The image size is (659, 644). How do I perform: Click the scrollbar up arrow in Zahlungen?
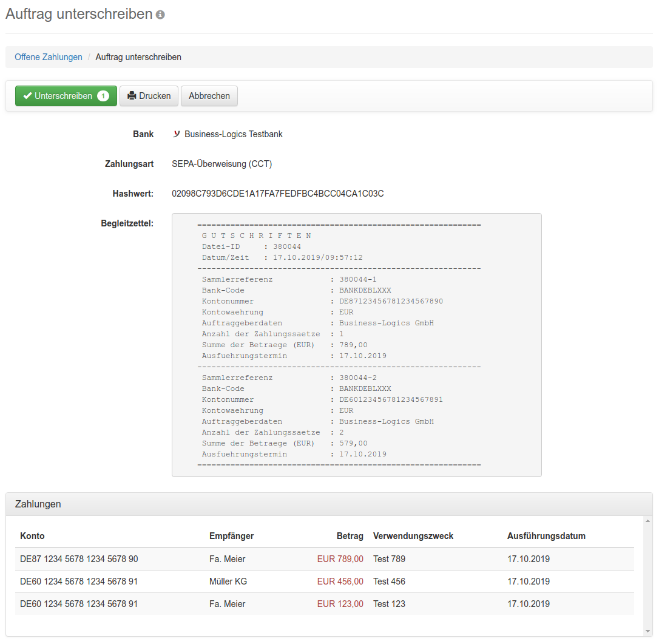click(647, 521)
